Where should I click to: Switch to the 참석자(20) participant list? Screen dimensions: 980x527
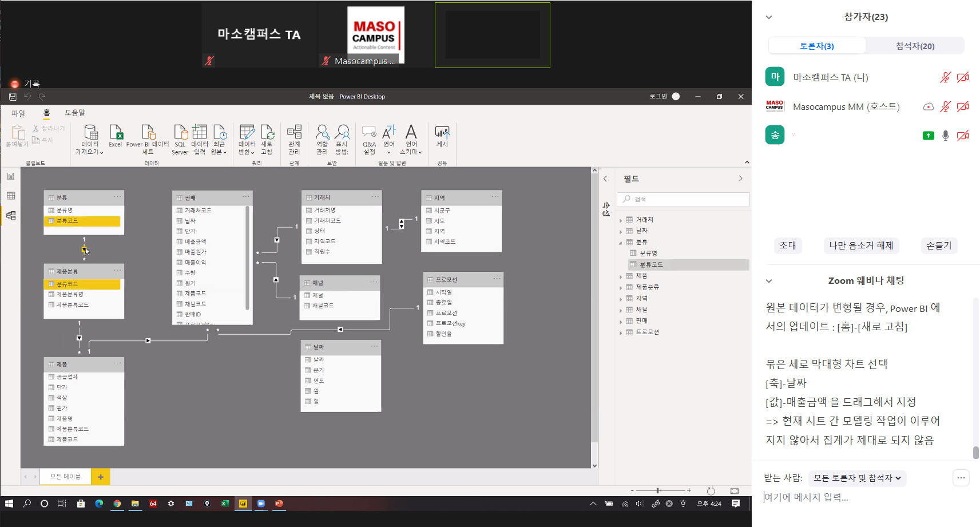(x=914, y=46)
